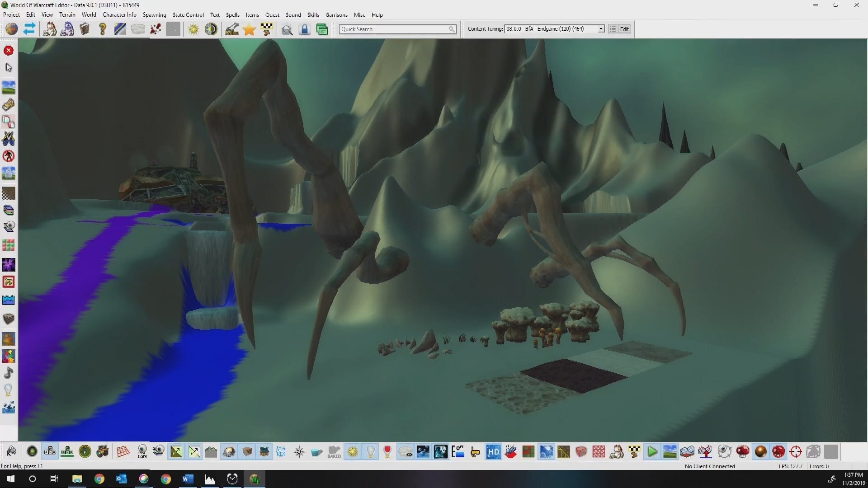
Task: Click the red crosshair target icon
Action: pos(796,451)
